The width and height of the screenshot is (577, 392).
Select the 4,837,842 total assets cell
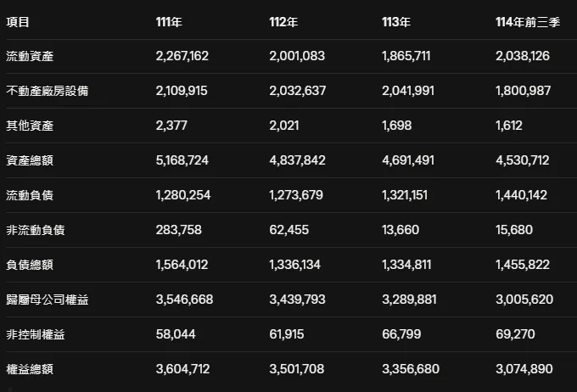[297, 160]
